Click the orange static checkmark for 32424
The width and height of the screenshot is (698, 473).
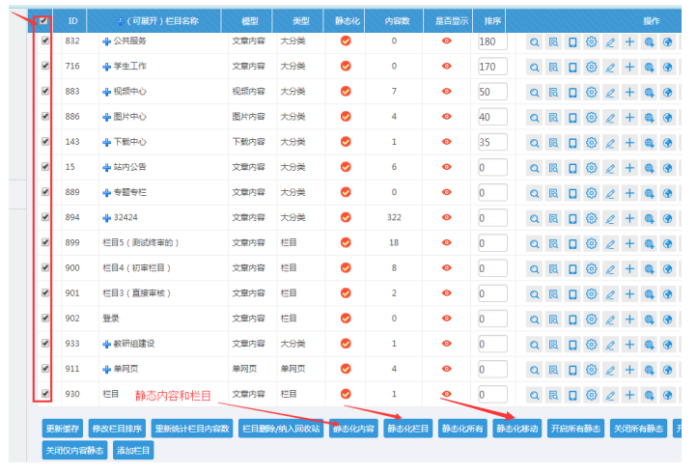tap(346, 217)
